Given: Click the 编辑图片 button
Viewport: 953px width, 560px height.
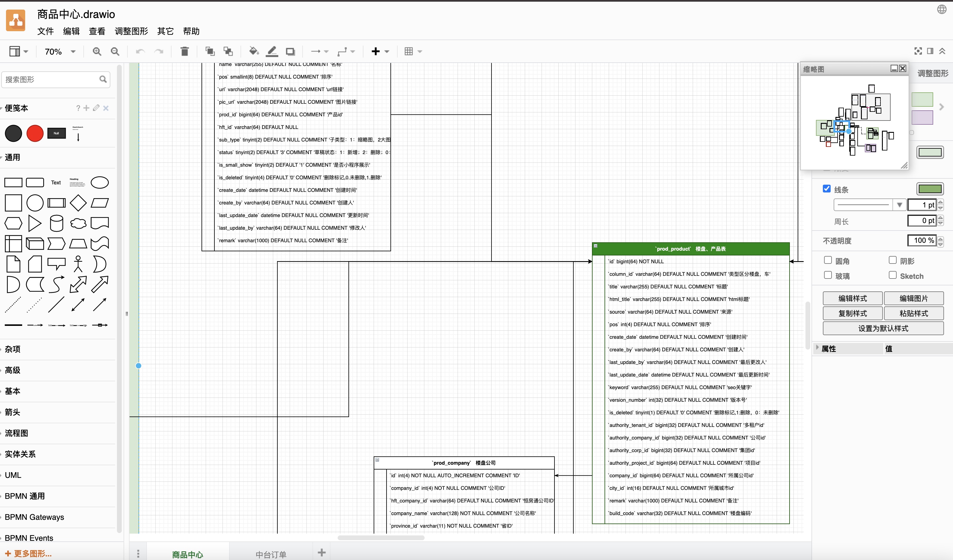Looking at the screenshot, I should coord(914,298).
